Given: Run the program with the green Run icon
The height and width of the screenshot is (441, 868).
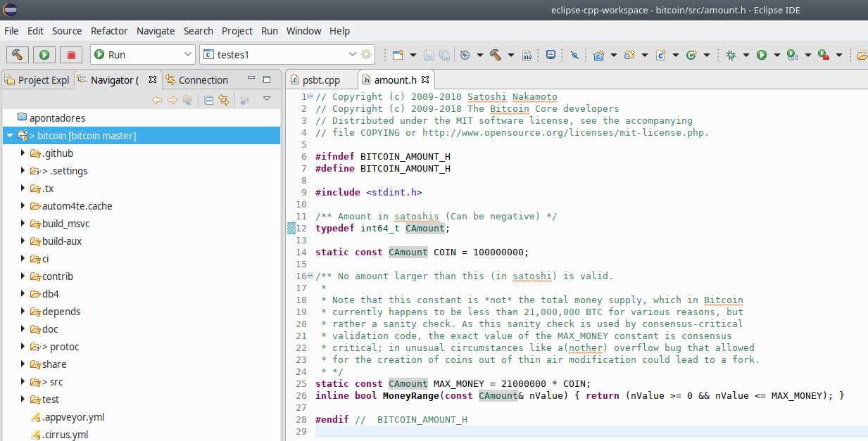Looking at the screenshot, I should (760, 54).
